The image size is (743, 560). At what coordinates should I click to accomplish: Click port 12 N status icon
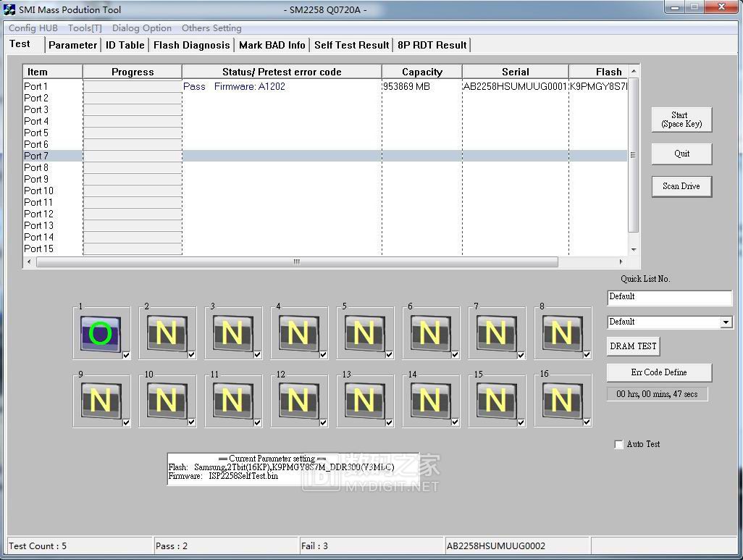pos(298,400)
